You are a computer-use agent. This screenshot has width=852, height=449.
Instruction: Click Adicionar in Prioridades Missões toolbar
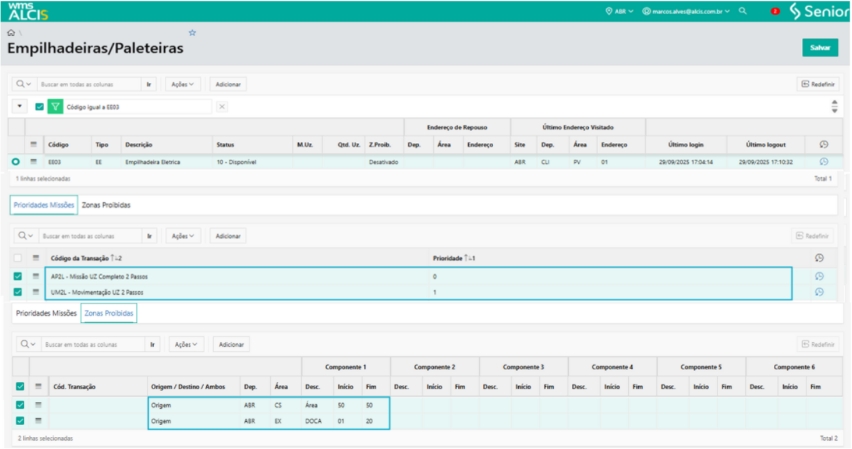[x=228, y=236]
